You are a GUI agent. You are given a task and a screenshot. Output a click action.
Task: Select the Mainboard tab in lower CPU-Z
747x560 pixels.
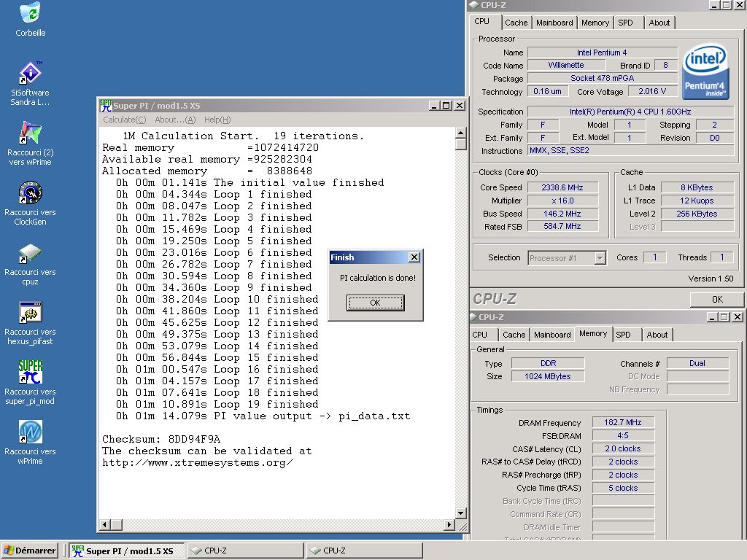pos(552,335)
